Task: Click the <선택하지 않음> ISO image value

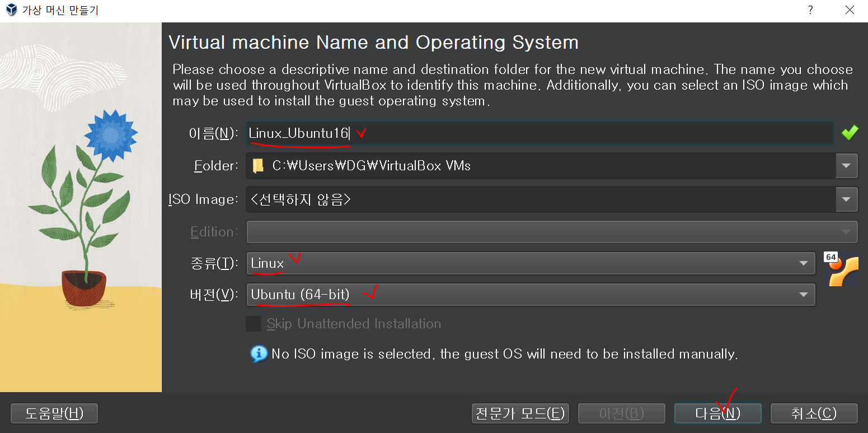Action: coord(301,199)
